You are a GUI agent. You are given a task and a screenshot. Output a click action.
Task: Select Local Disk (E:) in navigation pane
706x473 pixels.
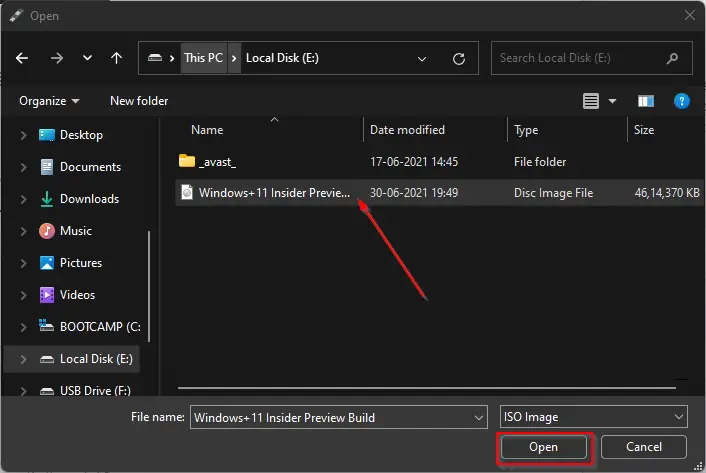pyautogui.click(x=96, y=359)
